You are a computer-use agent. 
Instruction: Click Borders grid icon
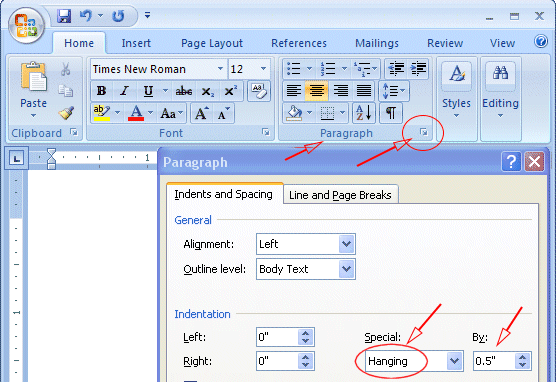(327, 113)
